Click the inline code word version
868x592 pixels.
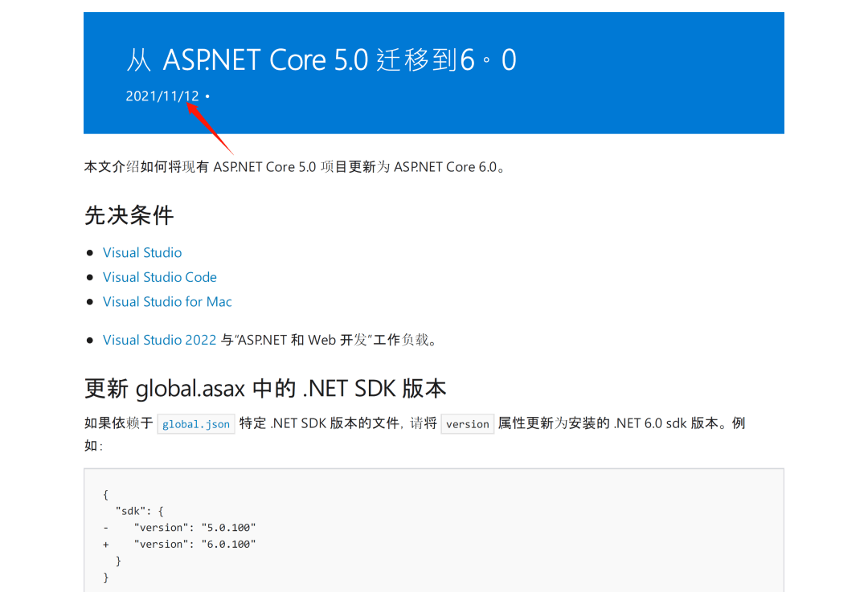[x=467, y=424]
